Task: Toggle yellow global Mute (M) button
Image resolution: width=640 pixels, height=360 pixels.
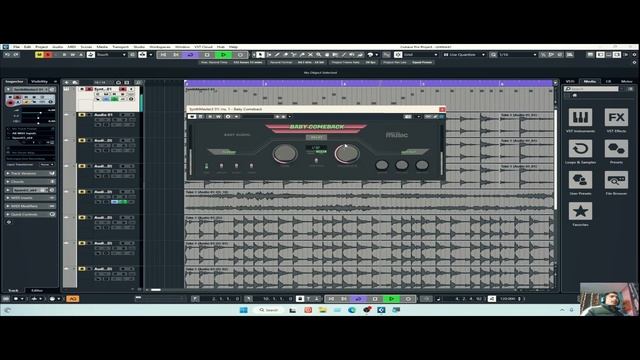Action: point(39,55)
